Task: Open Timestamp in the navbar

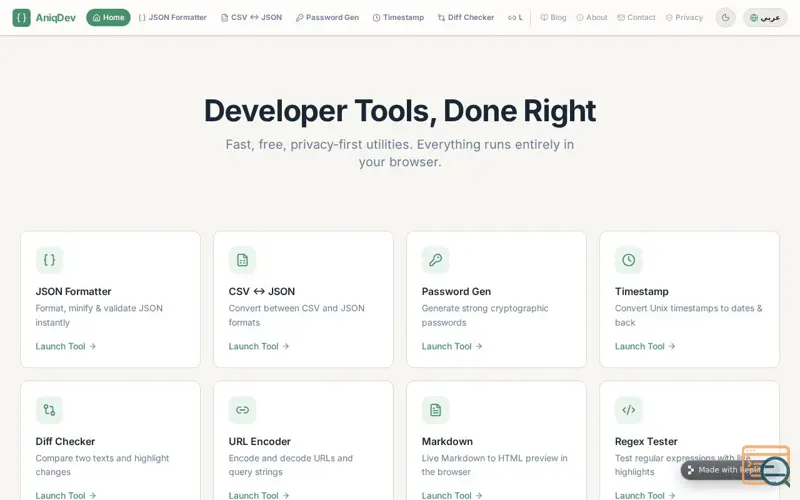Action: pyautogui.click(x=398, y=17)
